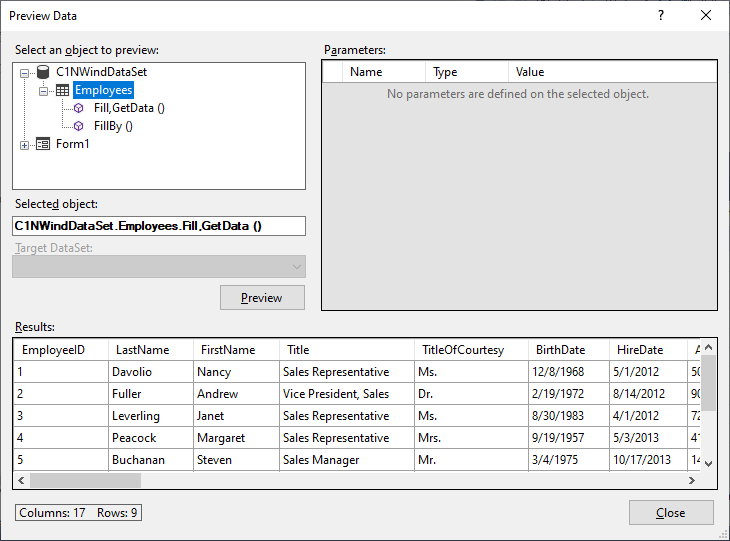Click the Fill,GetData method icon
The height and width of the screenshot is (541, 730).
coord(79,108)
